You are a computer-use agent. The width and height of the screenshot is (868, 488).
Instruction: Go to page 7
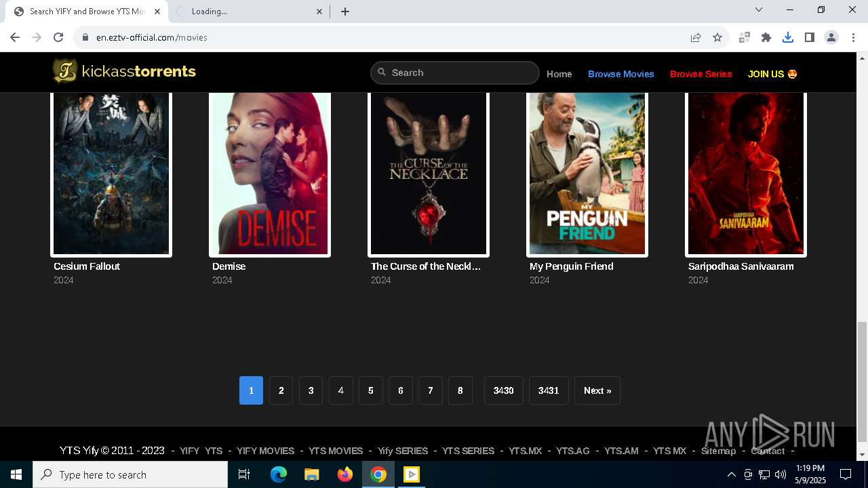[430, 390]
